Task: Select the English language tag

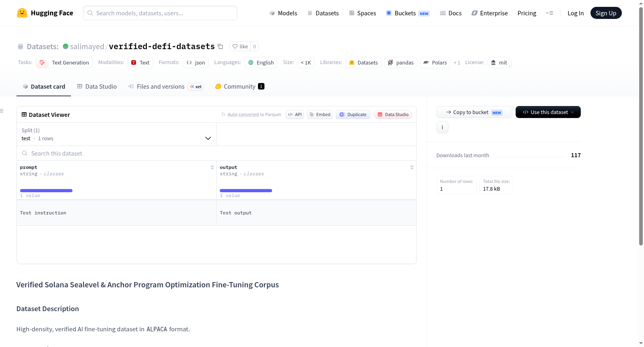Action: [261, 62]
